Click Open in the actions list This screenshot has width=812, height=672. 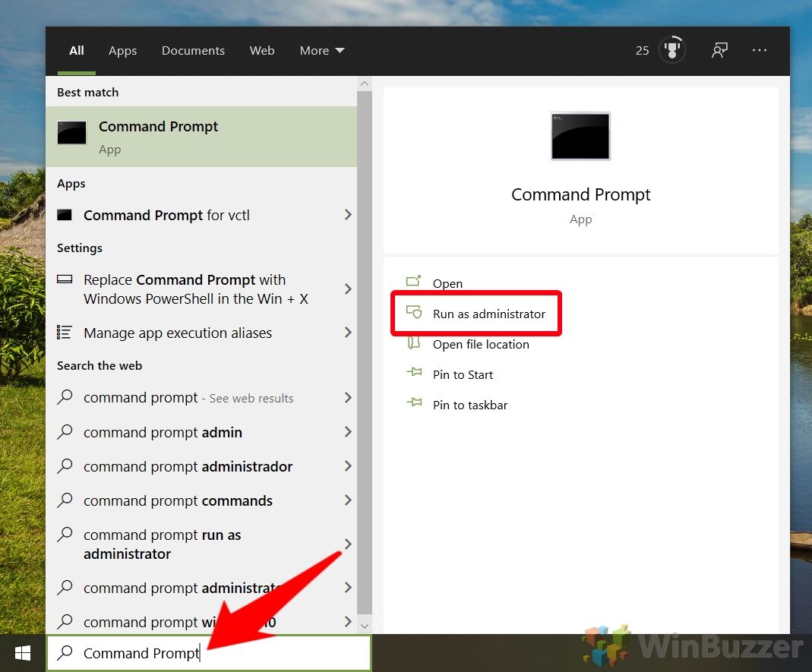(x=447, y=283)
